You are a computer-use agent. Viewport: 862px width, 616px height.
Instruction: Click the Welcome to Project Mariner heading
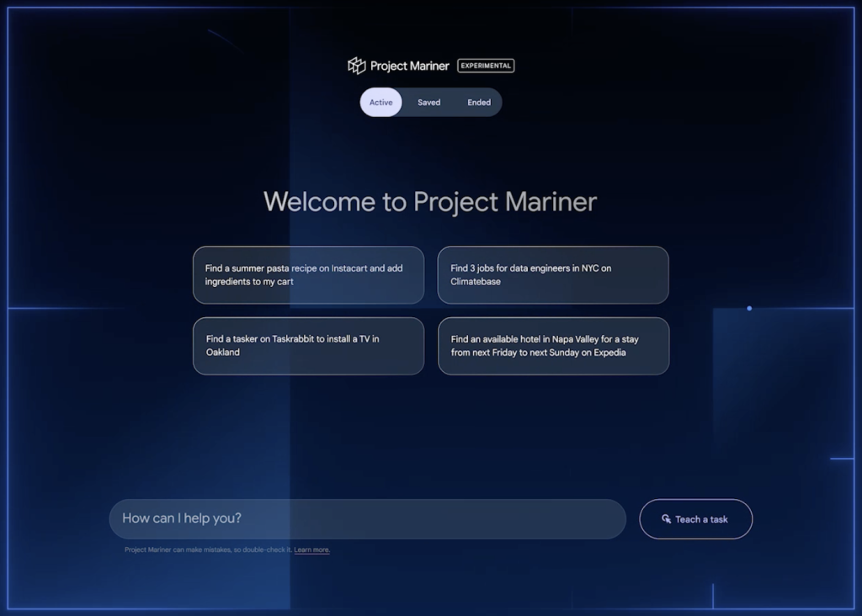[430, 202]
